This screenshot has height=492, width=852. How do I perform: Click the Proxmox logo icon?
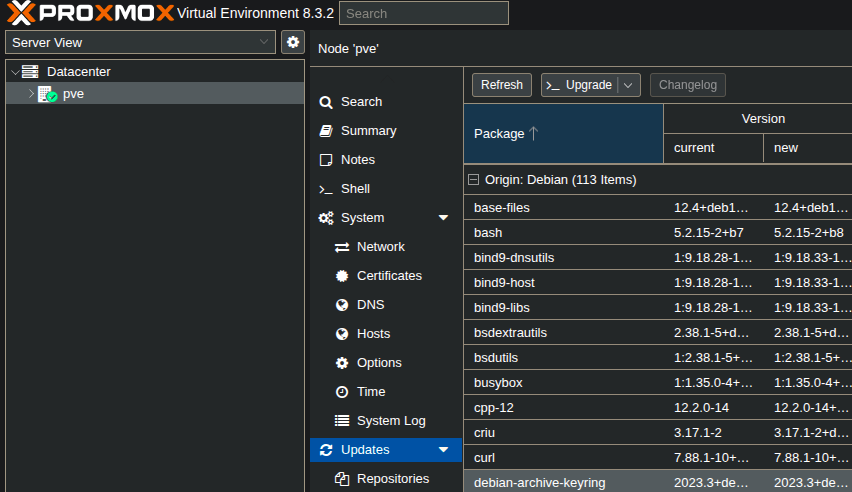pos(21,13)
